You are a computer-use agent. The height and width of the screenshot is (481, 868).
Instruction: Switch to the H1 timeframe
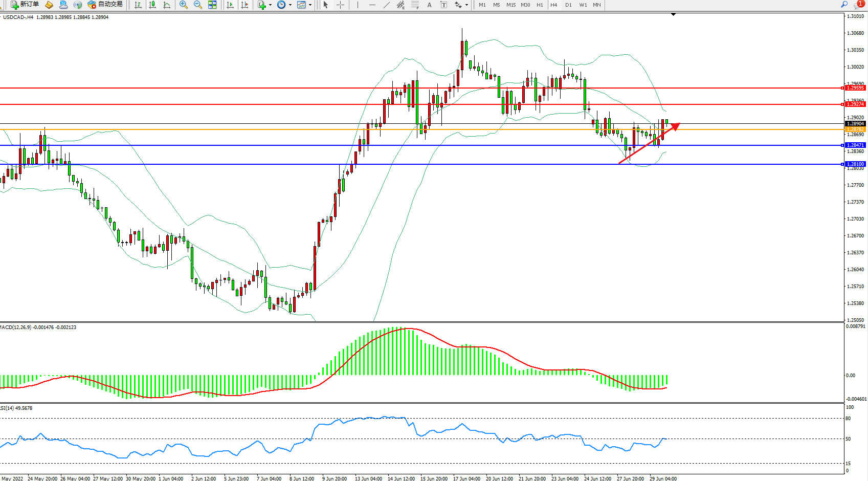tap(540, 5)
